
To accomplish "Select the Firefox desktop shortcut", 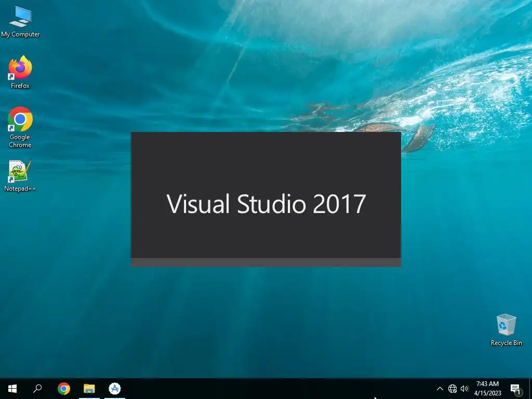I will point(20,72).
